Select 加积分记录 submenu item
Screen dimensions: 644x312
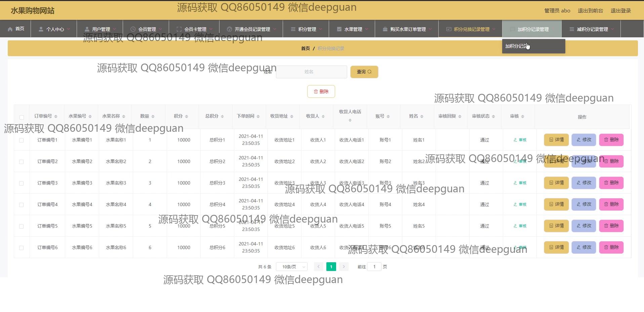(516, 46)
